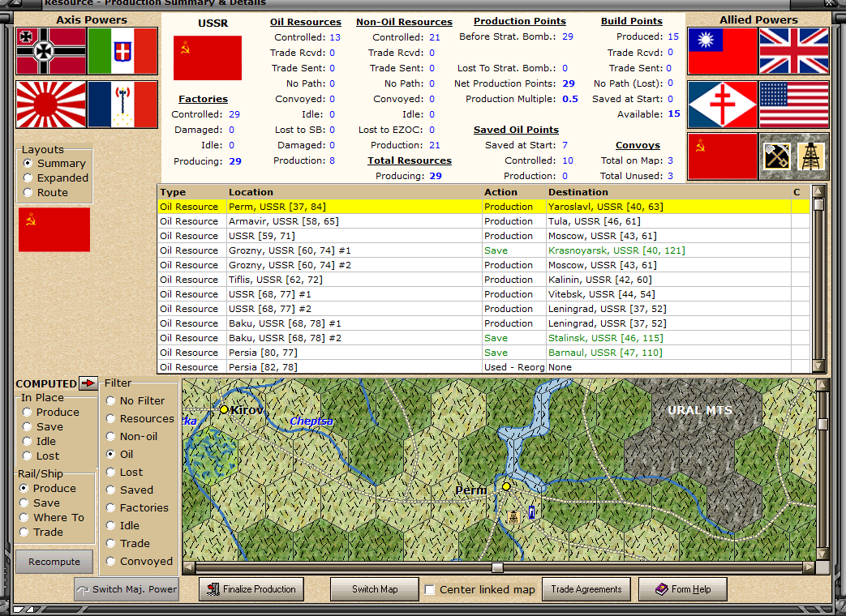Click Switch Maj. Power button
Viewport: 846px width, 616px height.
127,589
